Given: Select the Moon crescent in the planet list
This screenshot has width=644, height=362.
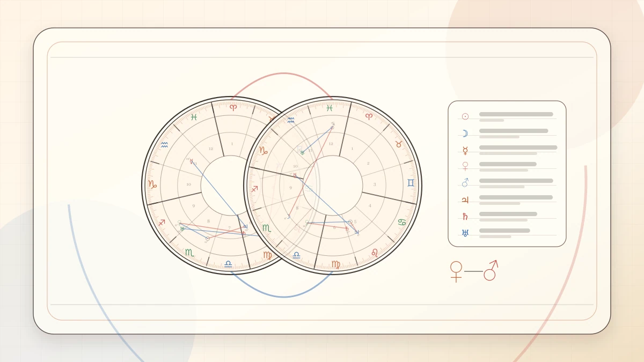Looking at the screenshot, I should pos(465,134).
